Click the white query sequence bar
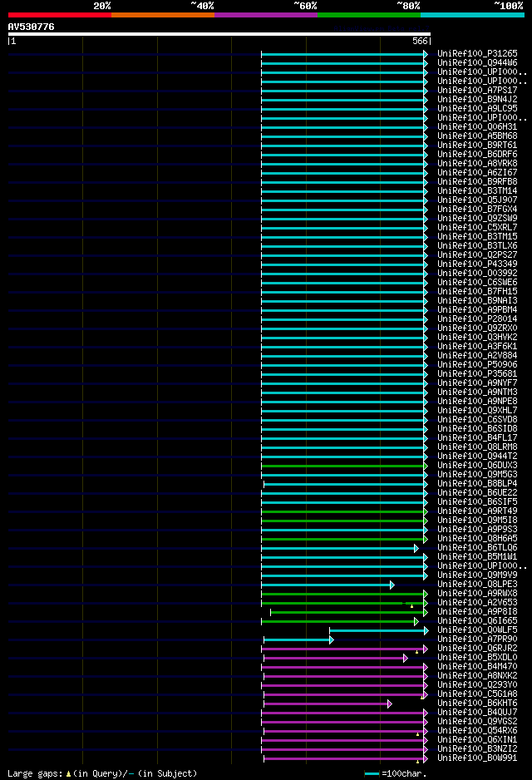The height and width of the screenshot is (780, 532). tap(219, 34)
